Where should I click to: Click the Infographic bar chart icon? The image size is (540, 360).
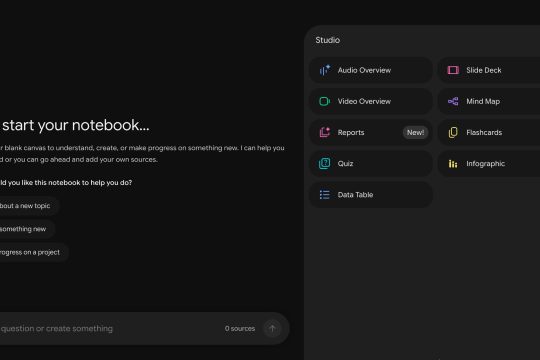[x=453, y=164]
